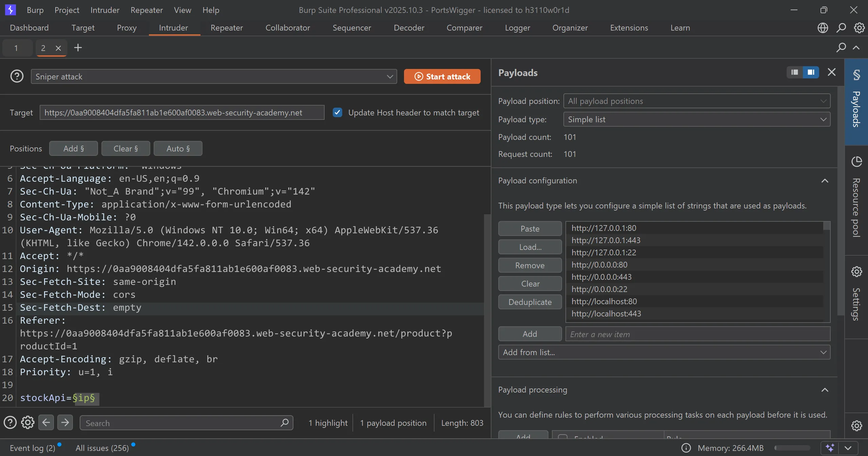868x456 pixels.
Task: Open the Sniper attack type dropdown
Action: coord(214,76)
